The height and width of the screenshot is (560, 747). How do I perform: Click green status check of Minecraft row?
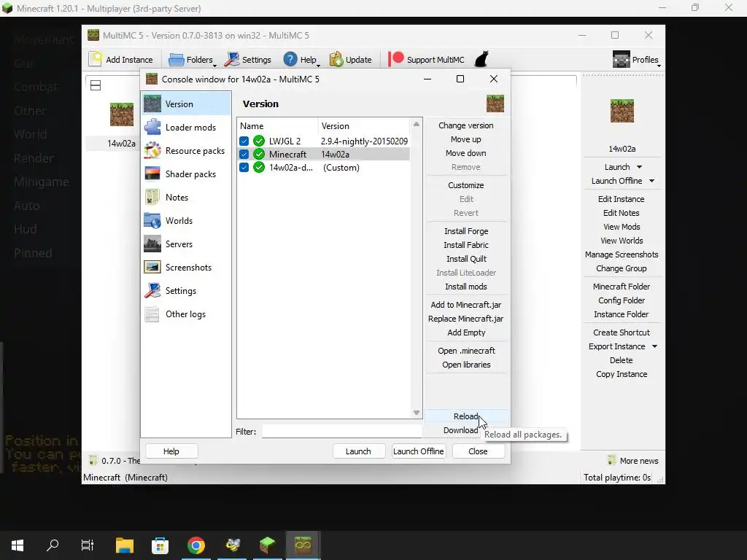pyautogui.click(x=259, y=155)
